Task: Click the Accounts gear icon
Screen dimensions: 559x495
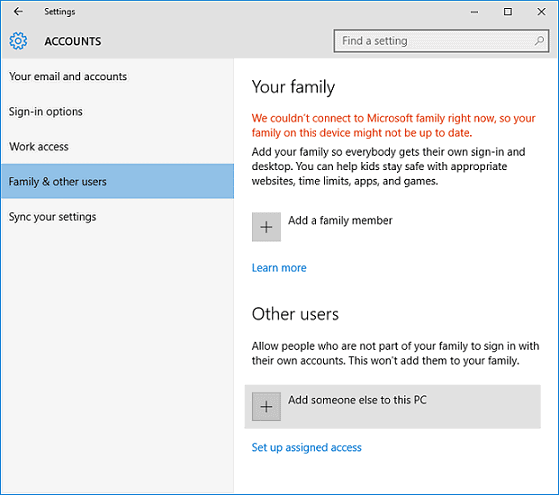Action: (x=18, y=41)
